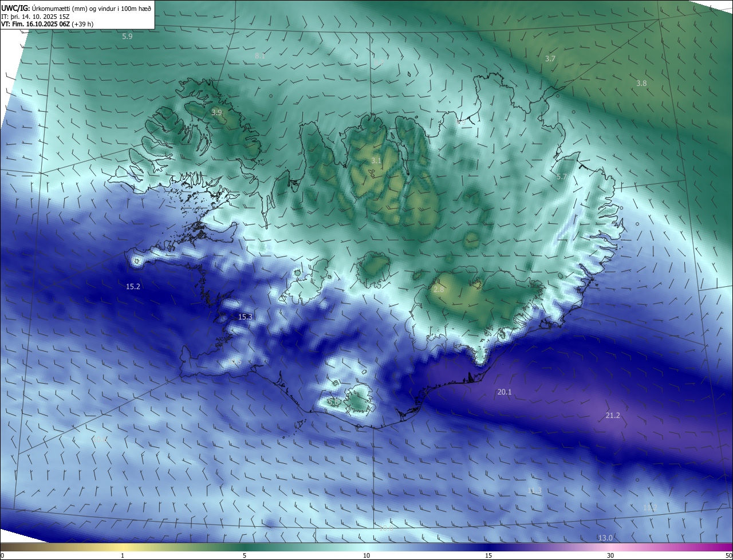Click the 5.7 value in east Iceland
Screen dimensions: 733x560
[x=561, y=176]
